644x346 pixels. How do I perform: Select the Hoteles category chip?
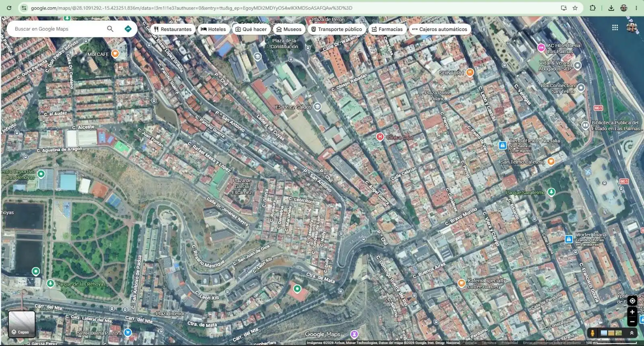pos(213,29)
